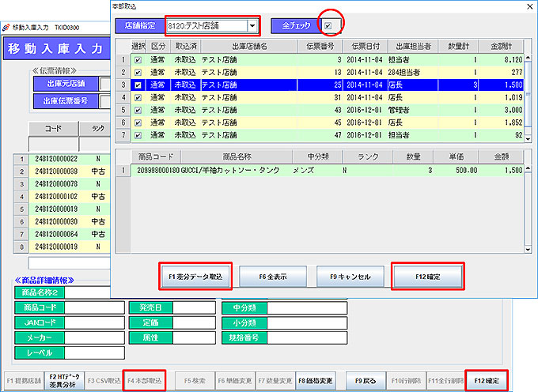
Task: Click F9 戻る in the main window
Action: click(366, 381)
